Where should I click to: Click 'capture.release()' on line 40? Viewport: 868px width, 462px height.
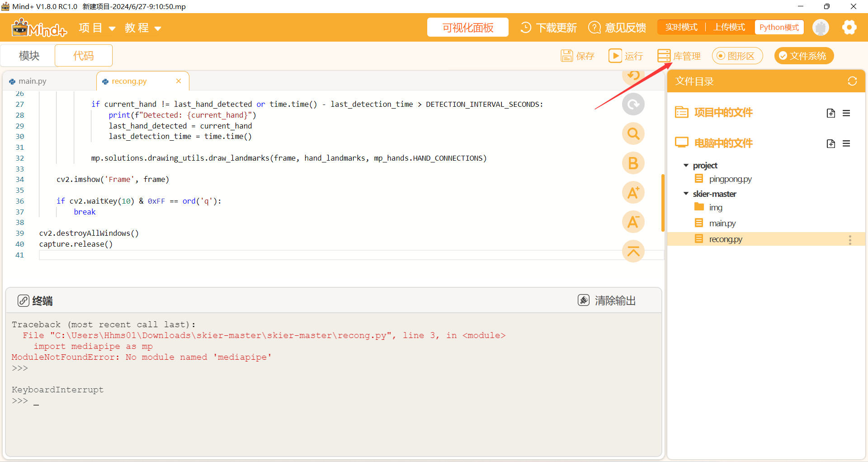(76, 244)
